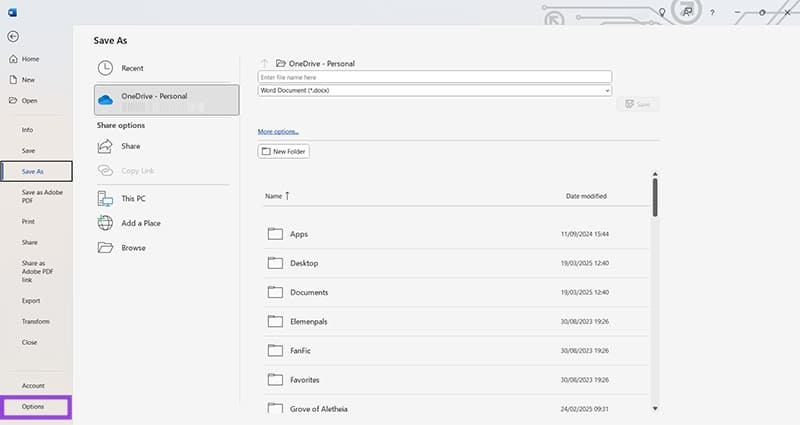Open the More options link

tap(278, 131)
